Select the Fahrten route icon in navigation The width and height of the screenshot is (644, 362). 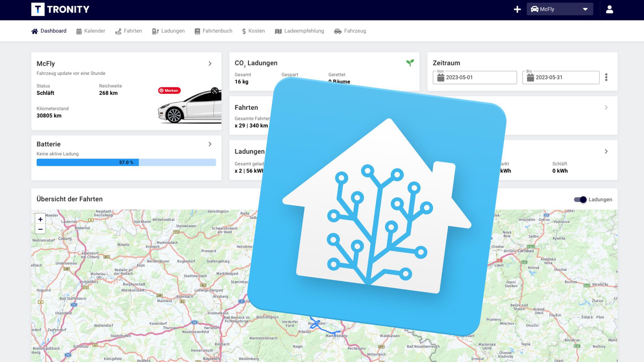point(118,31)
